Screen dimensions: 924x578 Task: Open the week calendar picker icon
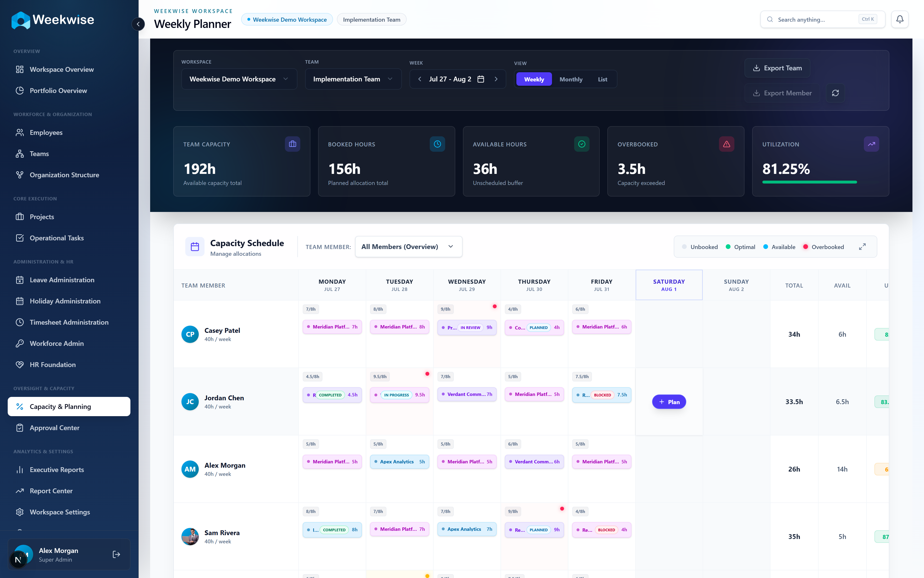coord(481,79)
